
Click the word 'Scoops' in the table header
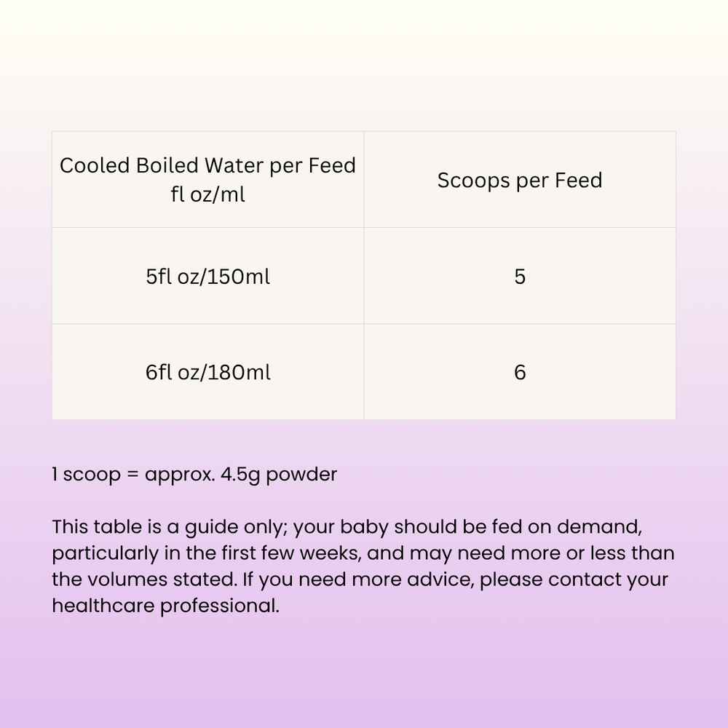point(474,181)
